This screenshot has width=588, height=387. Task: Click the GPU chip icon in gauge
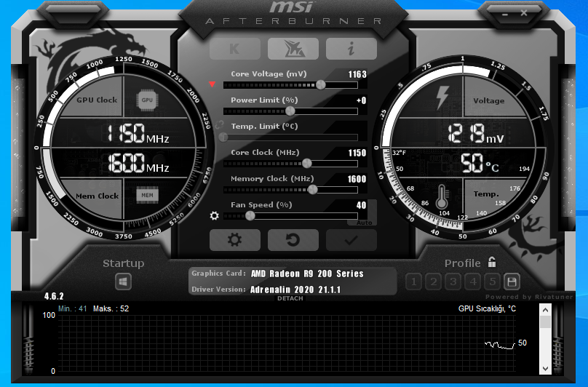pyautogui.click(x=147, y=100)
